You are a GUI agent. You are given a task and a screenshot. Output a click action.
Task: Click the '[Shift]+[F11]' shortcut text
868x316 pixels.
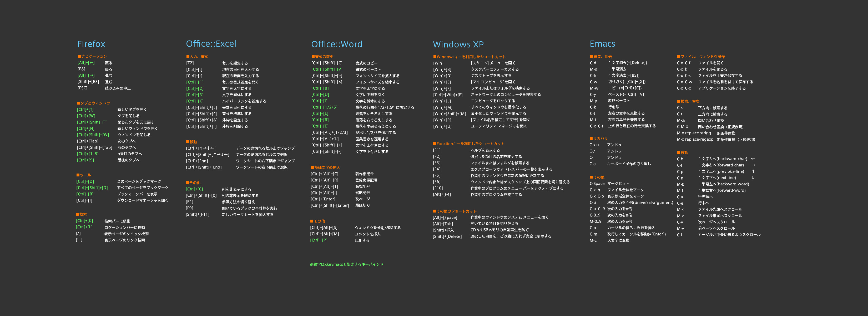198,215
